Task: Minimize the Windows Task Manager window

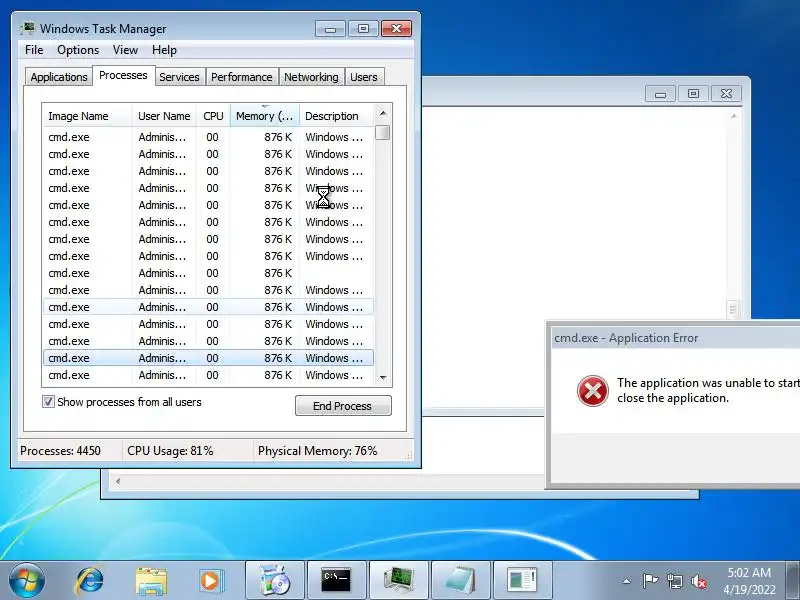Action: (x=331, y=29)
